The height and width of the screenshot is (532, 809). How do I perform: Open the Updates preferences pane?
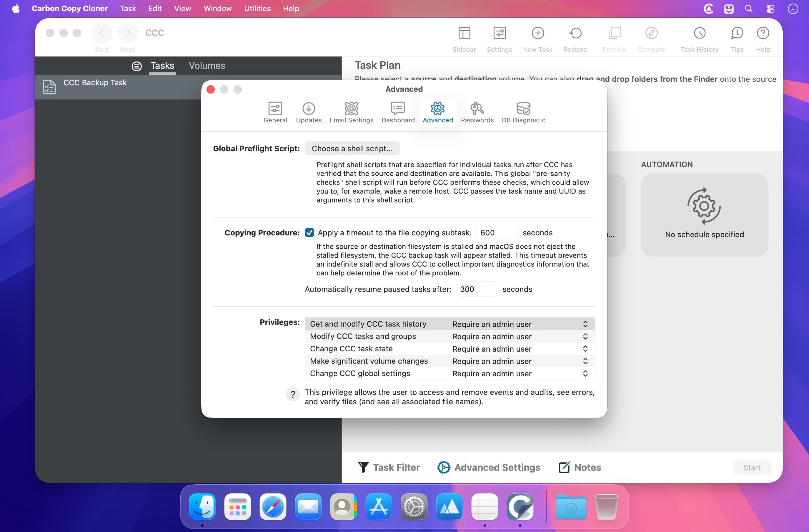tap(308, 112)
